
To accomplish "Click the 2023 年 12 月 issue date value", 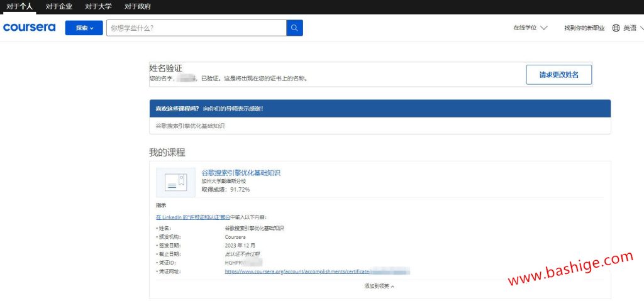I will click(x=240, y=246).
